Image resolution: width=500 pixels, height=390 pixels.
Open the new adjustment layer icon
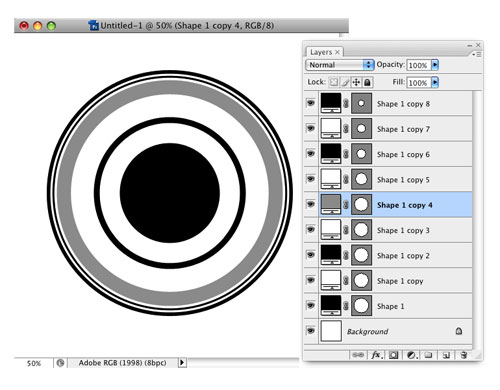412,355
